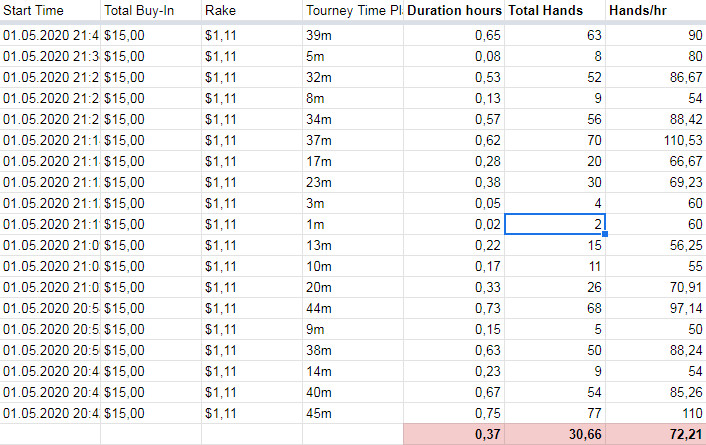Select the Hands/hr cell showing 97,14
Image resolution: width=706 pixels, height=445 pixels.
656,308
